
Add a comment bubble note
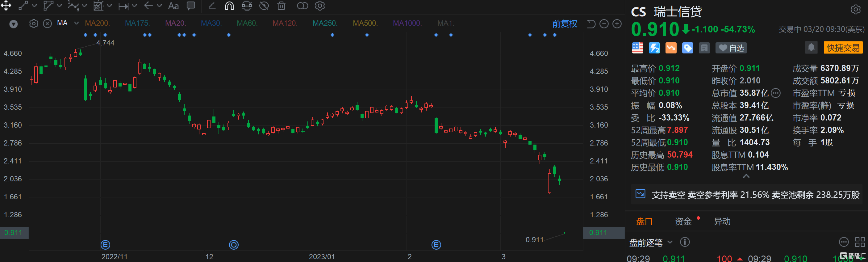191,6
